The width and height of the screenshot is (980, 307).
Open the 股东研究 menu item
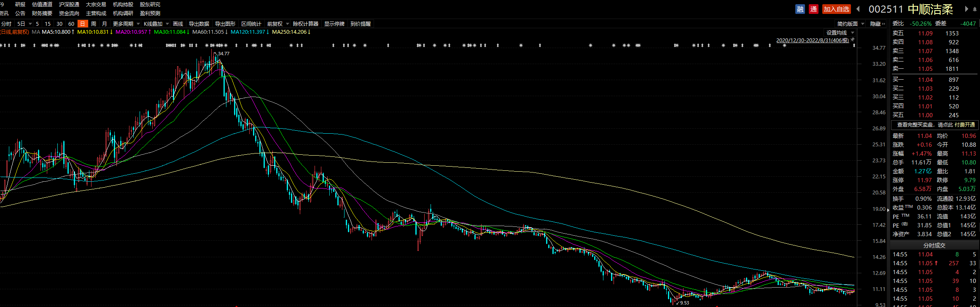tap(150, 5)
